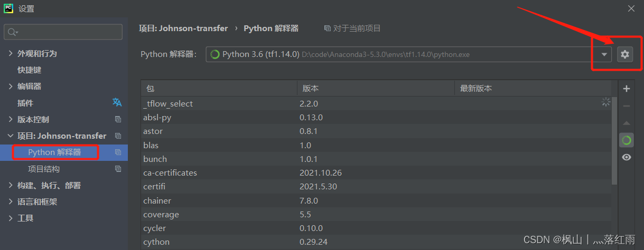Expand the 编辑器 settings group
The height and width of the screenshot is (250, 644).
[11, 86]
